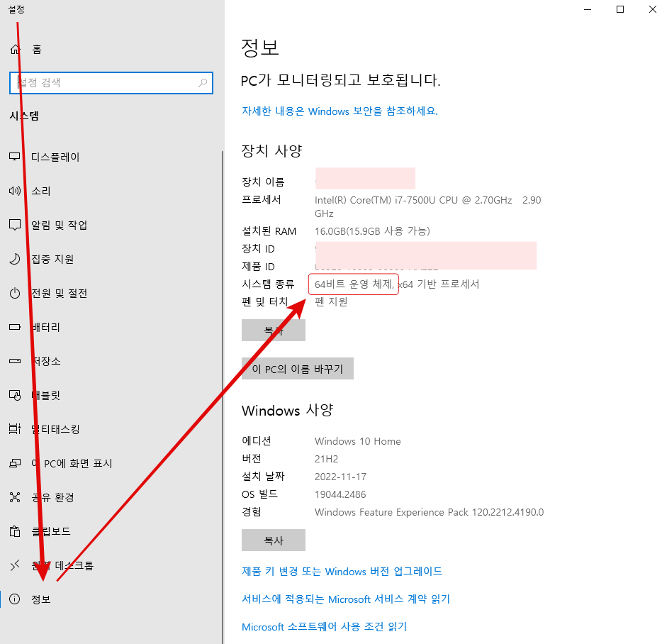Click 이 PC의 이름 바꾸기 button

[x=297, y=368]
